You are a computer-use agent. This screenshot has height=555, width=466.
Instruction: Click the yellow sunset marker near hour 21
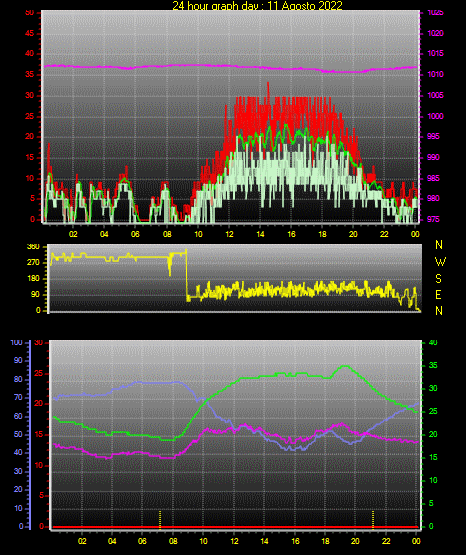tap(373, 520)
